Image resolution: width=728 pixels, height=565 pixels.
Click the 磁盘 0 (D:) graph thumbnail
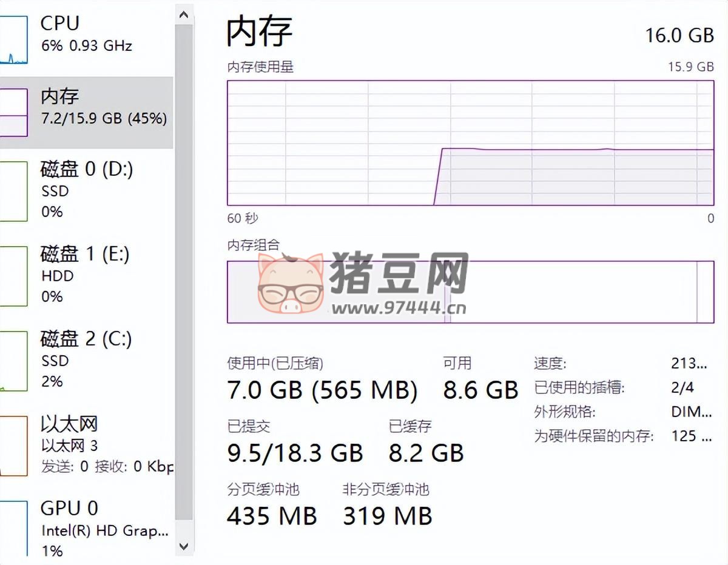[x=13, y=191]
